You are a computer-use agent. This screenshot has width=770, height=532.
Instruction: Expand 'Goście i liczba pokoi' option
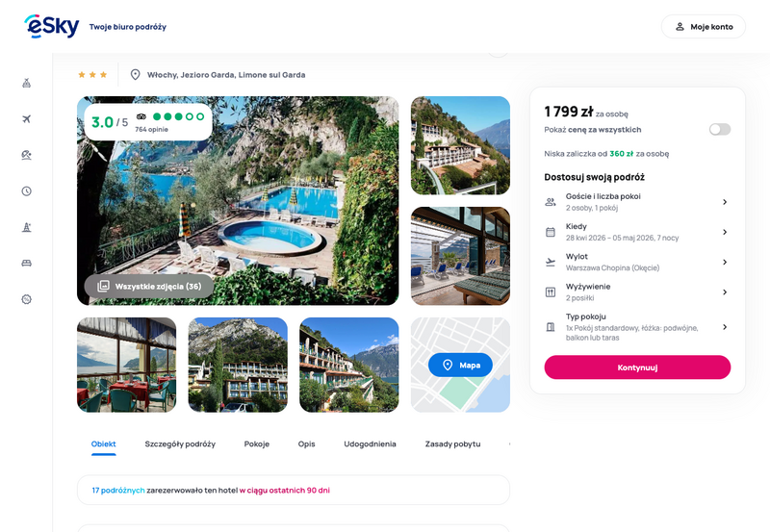coord(637,202)
